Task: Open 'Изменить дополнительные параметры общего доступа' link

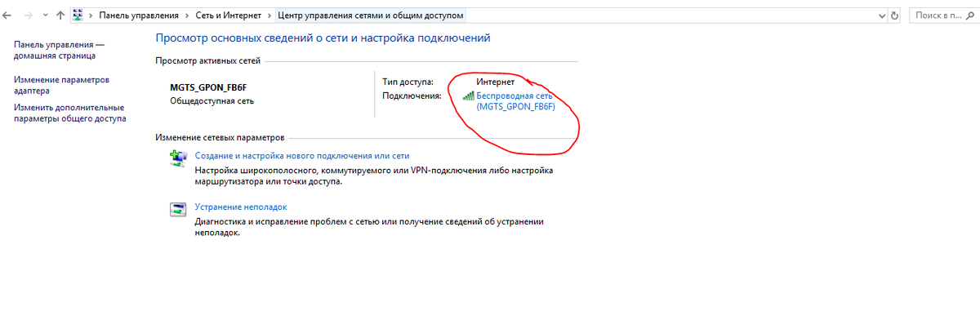Action: coord(70,113)
